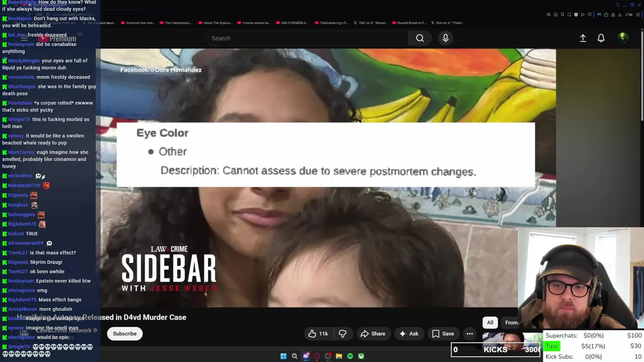Open browser downloads icon
The image size is (644, 362).
[620, 15]
